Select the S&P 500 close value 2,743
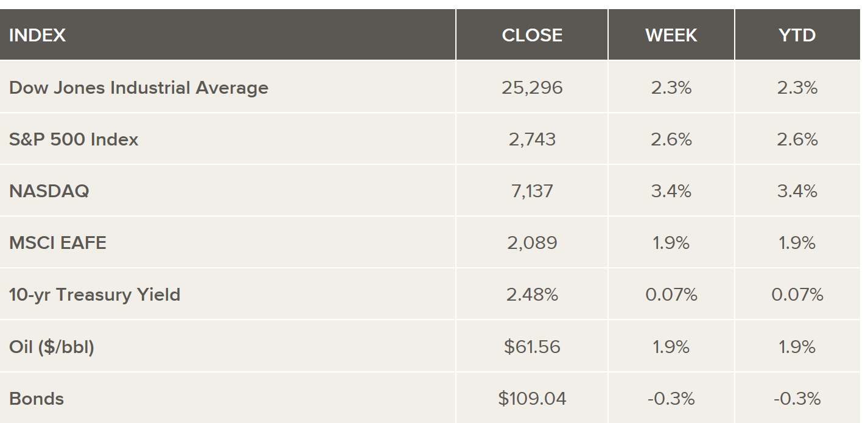This screenshot has width=868, height=423. click(532, 139)
